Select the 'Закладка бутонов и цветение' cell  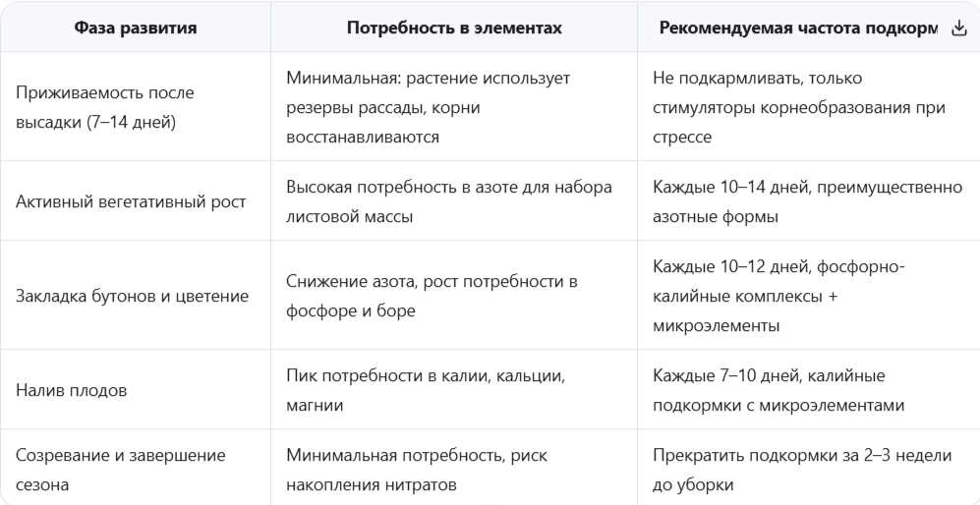pyautogui.click(x=135, y=296)
